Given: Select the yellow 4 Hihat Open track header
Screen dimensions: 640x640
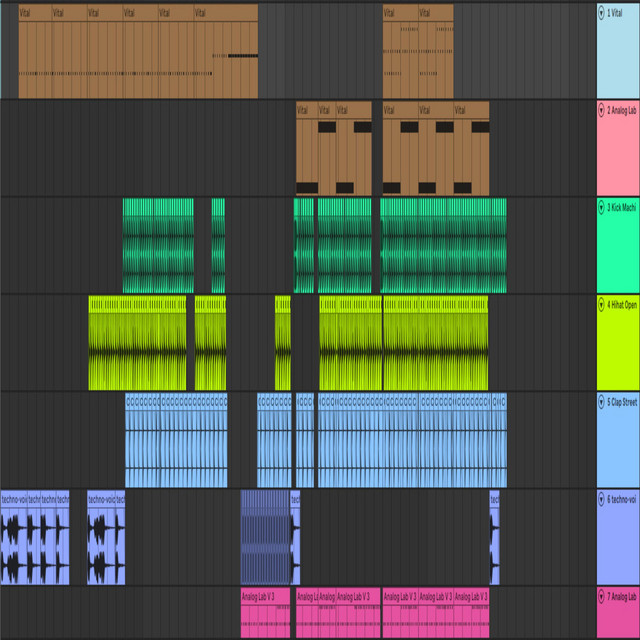Looking at the screenshot, I should point(618,342).
